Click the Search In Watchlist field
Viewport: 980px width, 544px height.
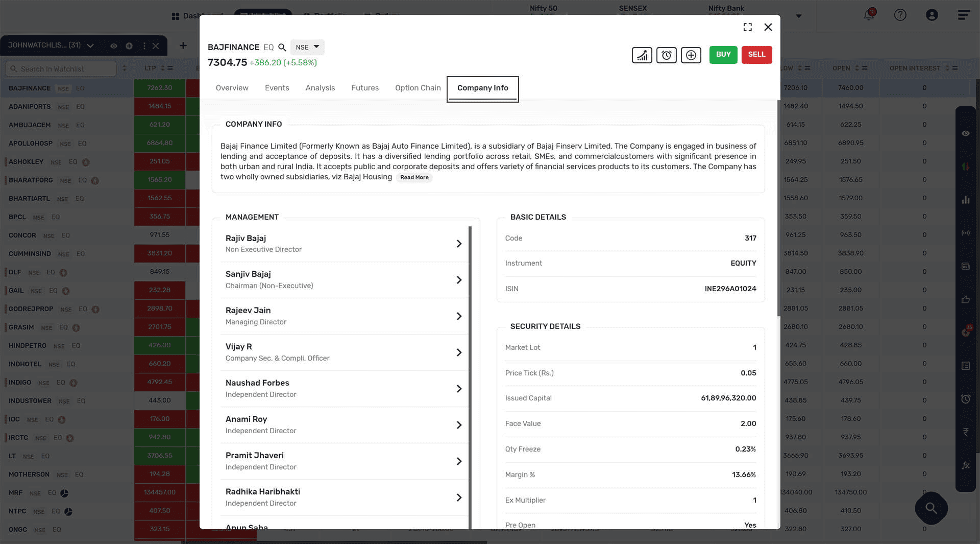[61, 68]
